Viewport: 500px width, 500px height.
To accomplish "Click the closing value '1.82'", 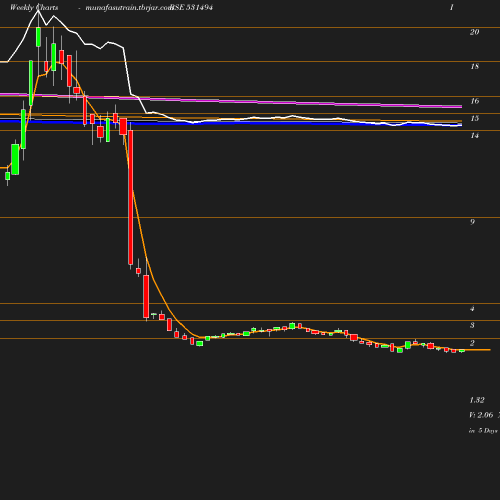I will point(477,400).
